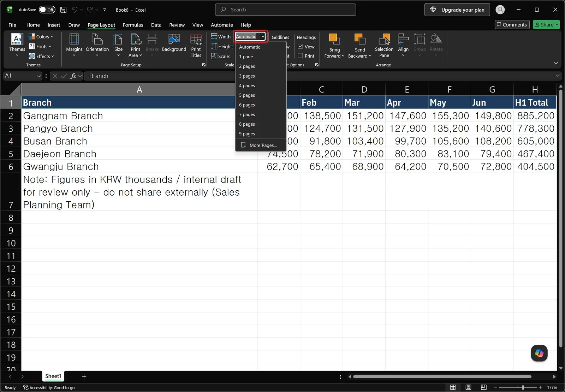Expand the formula bar
This screenshot has width=565, height=392.
tap(558, 76)
